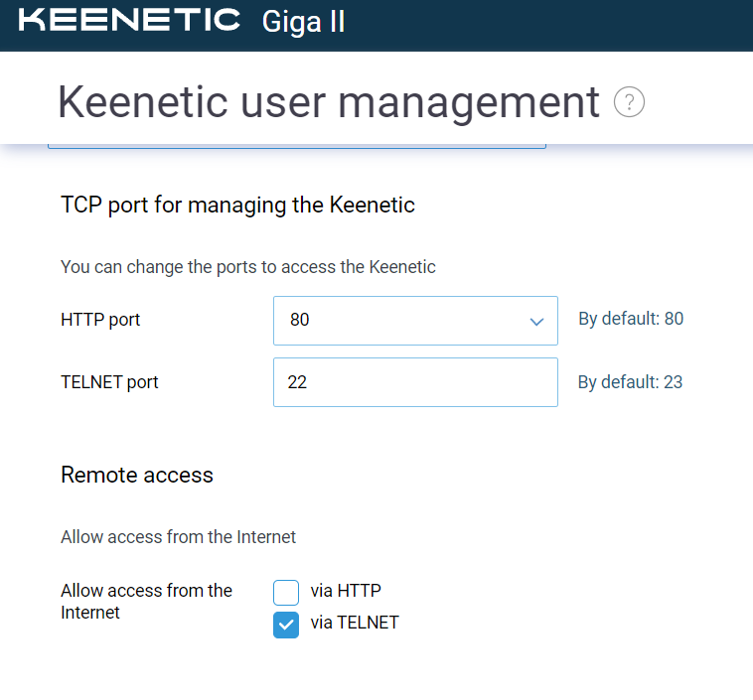Screen dimensions: 753x700
Task: Open the HTTP port combo box showing 80
Action: coord(415,321)
